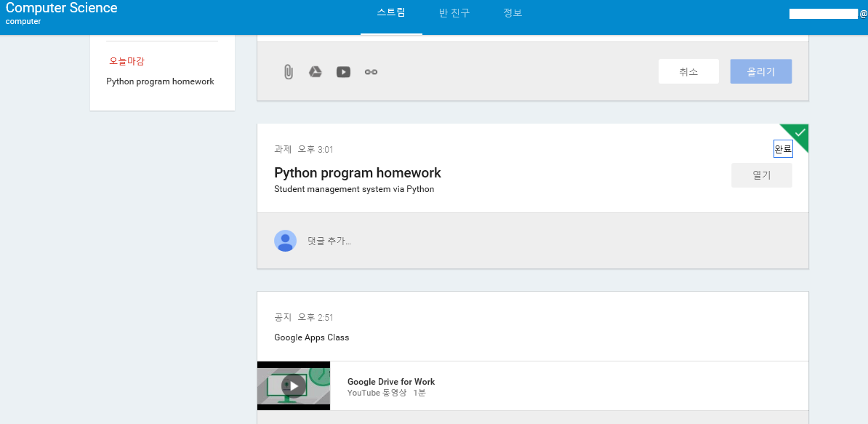
Task: Add a Google Drive item
Action: coord(315,72)
